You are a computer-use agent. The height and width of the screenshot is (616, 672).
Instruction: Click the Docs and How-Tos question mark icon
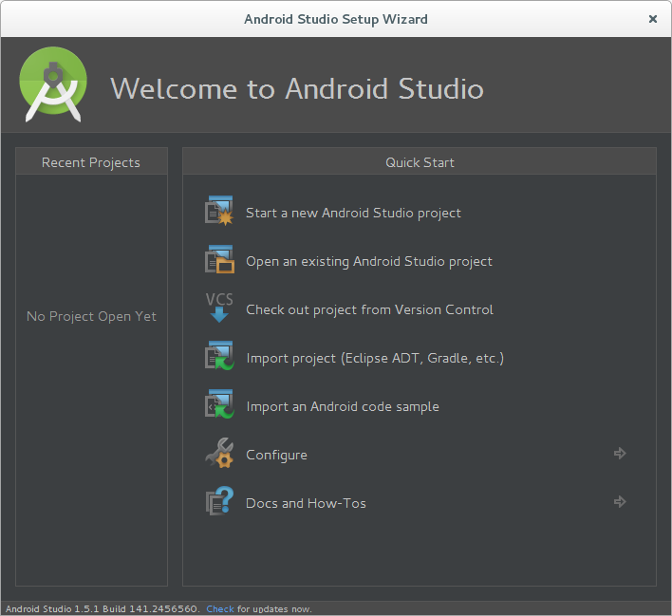(x=219, y=501)
